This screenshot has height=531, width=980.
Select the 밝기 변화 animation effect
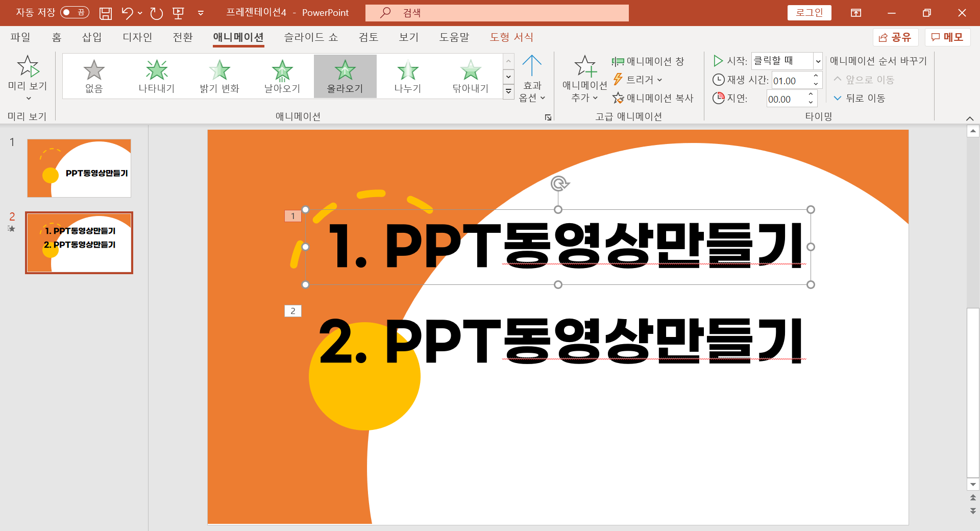219,76
